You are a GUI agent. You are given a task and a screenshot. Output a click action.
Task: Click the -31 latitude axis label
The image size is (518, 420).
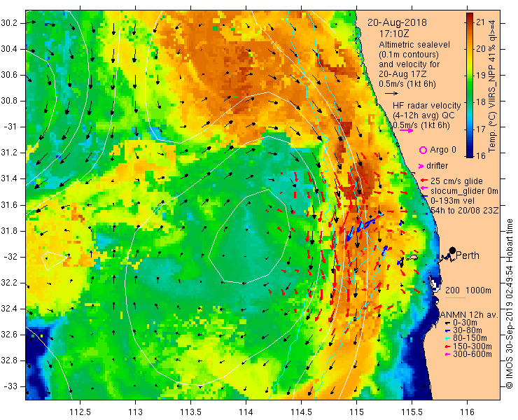pyautogui.click(x=10, y=127)
